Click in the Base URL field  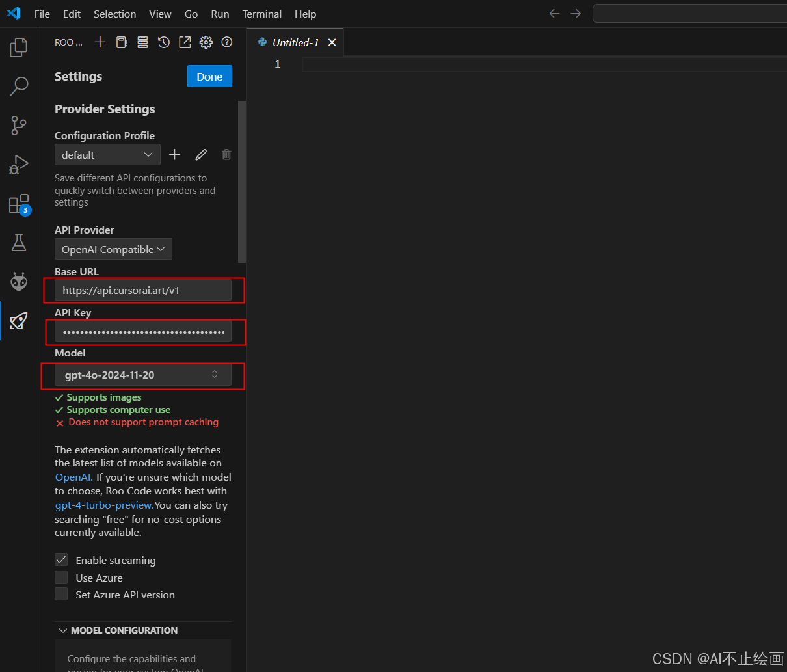[142, 290]
